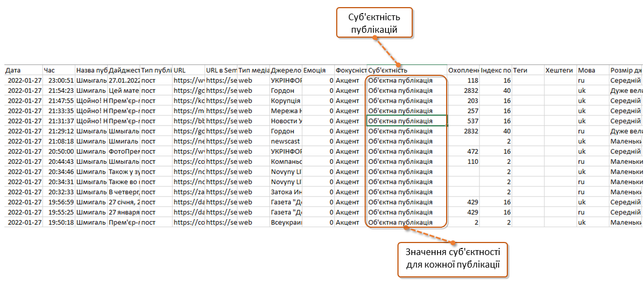Image resolution: width=644 pixels, height=284 pixels.
Task: Select 'Об'єктна публікація' cell in the 19:50:18 row
Action: 407,222
